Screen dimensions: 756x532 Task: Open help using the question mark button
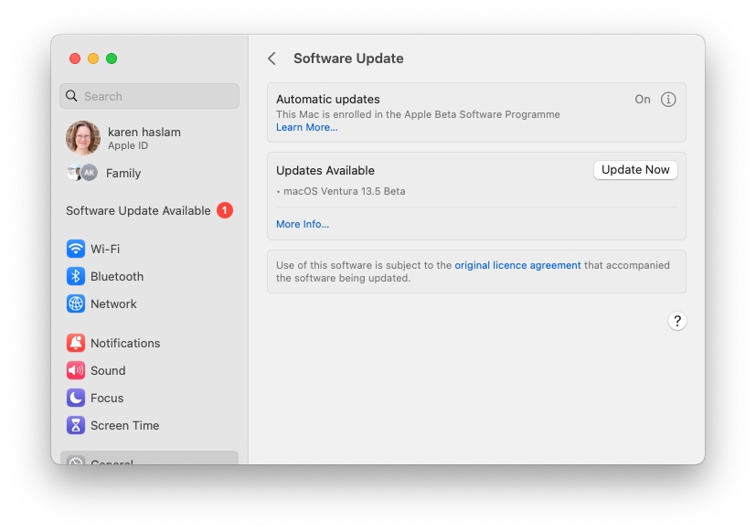click(677, 321)
